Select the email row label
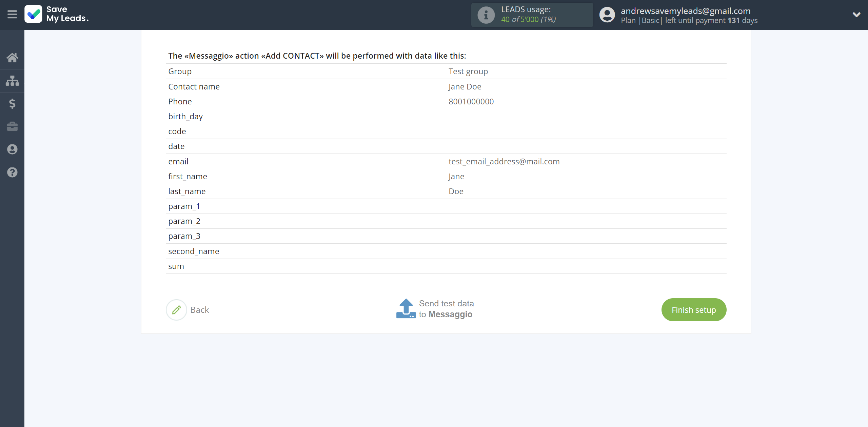The width and height of the screenshot is (868, 427). [x=178, y=162]
